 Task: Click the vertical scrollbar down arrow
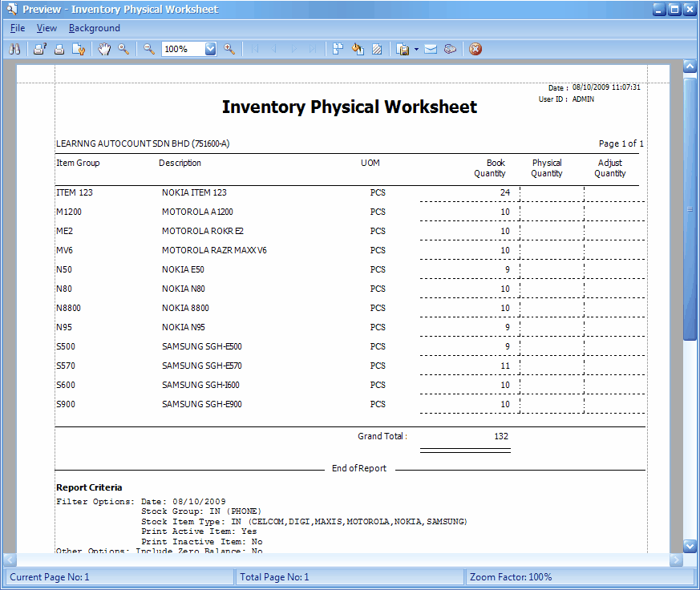690,546
